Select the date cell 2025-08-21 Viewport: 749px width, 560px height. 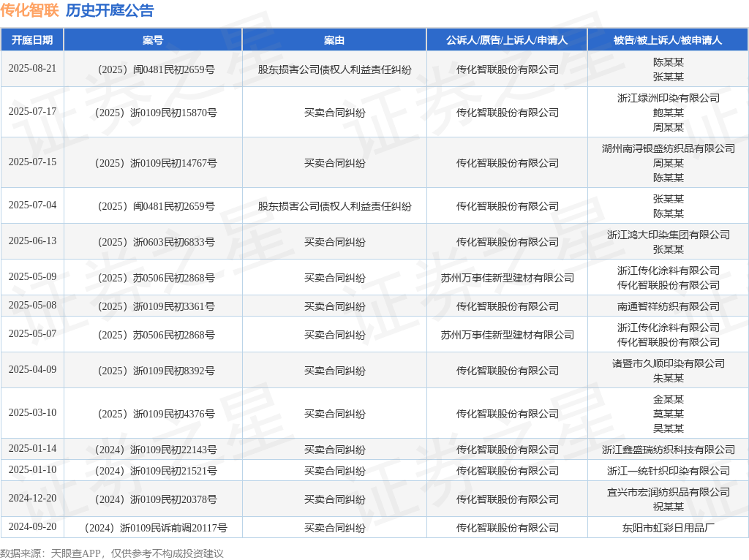click(32, 68)
